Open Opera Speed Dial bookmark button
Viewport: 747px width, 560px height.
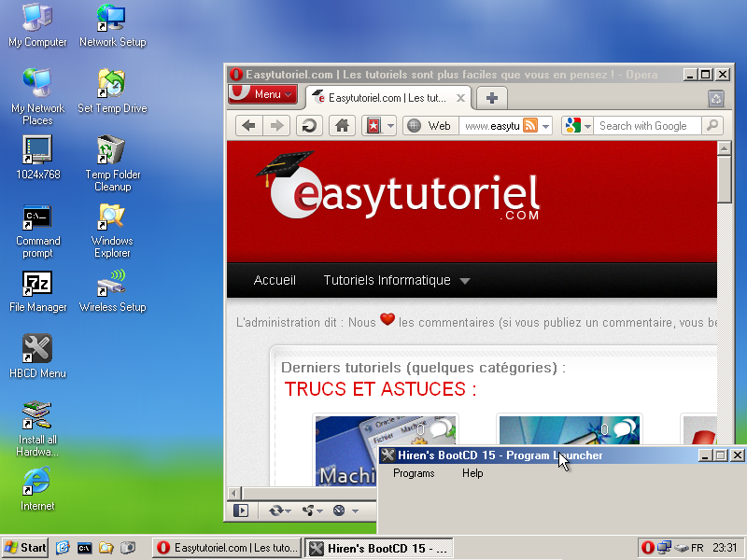[373, 126]
